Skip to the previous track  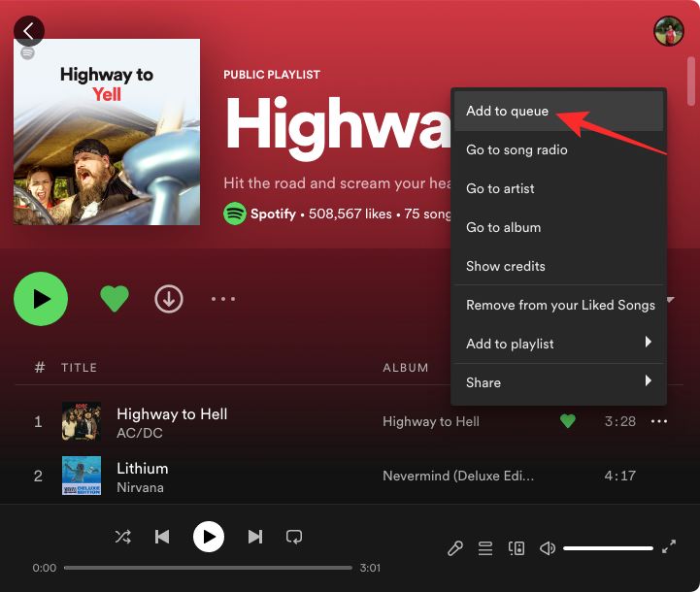pyautogui.click(x=162, y=537)
